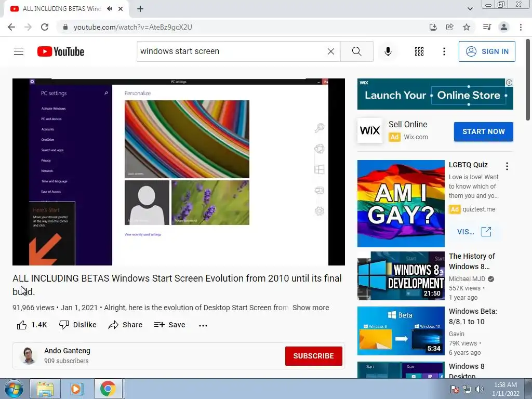Open the Windows Start menu
The image size is (532, 399).
tap(14, 389)
